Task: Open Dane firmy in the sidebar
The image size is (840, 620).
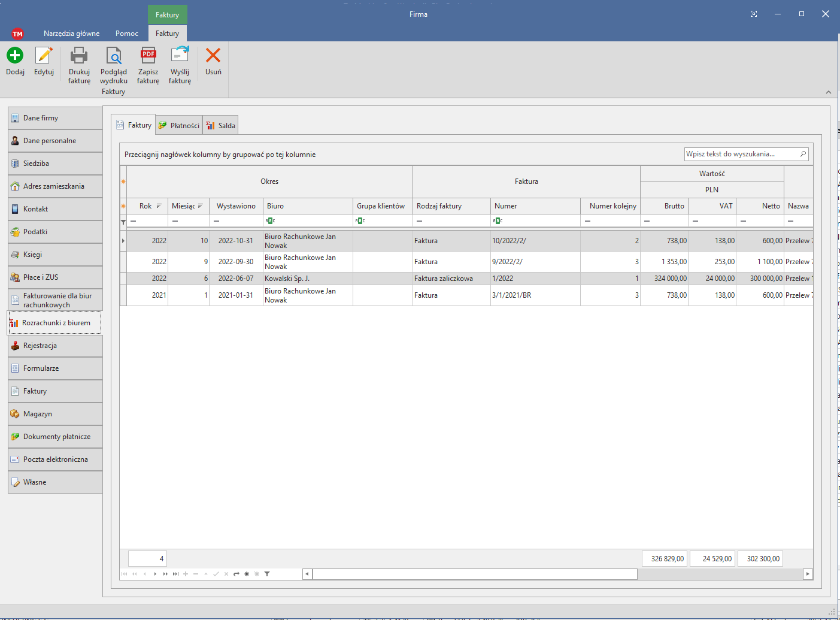Action: [x=55, y=118]
